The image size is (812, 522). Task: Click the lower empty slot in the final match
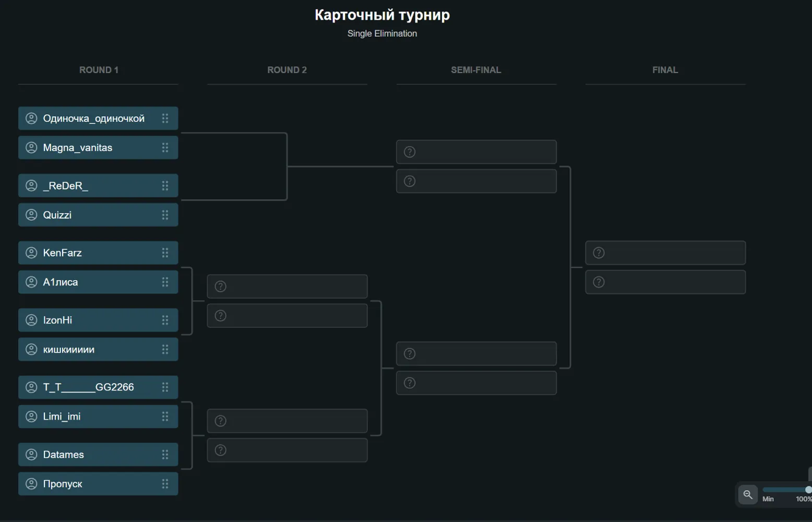coord(665,282)
